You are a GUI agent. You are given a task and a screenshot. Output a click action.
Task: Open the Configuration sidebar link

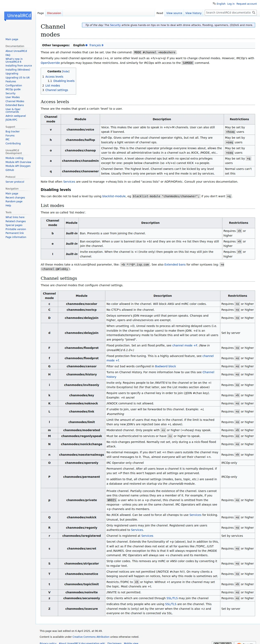[14, 86]
